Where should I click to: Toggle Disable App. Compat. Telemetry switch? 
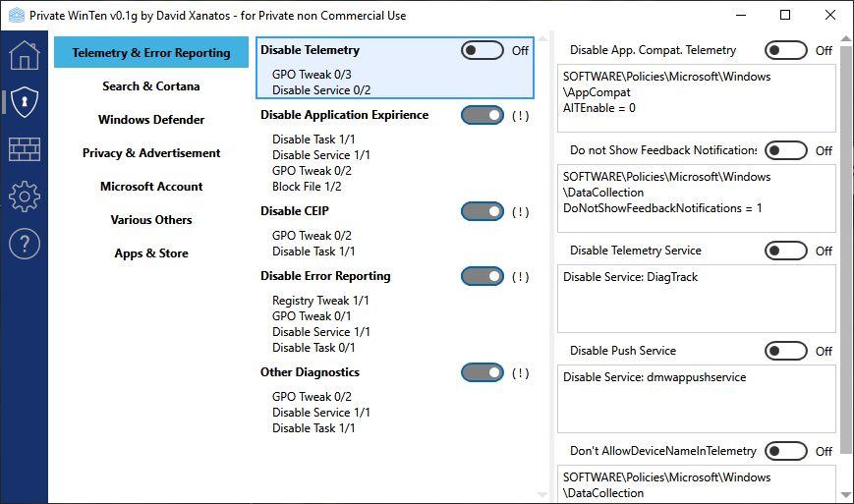tap(785, 51)
